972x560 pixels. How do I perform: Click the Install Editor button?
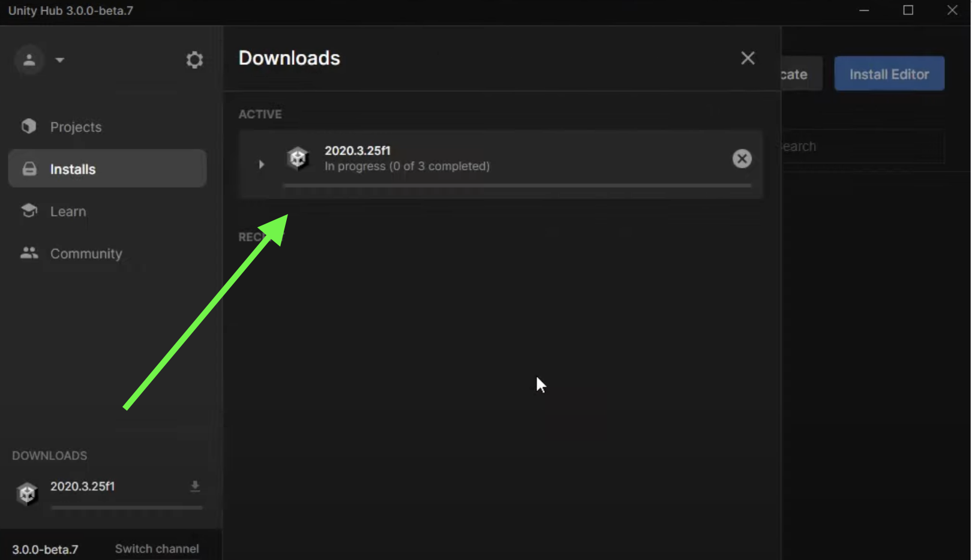click(x=889, y=74)
